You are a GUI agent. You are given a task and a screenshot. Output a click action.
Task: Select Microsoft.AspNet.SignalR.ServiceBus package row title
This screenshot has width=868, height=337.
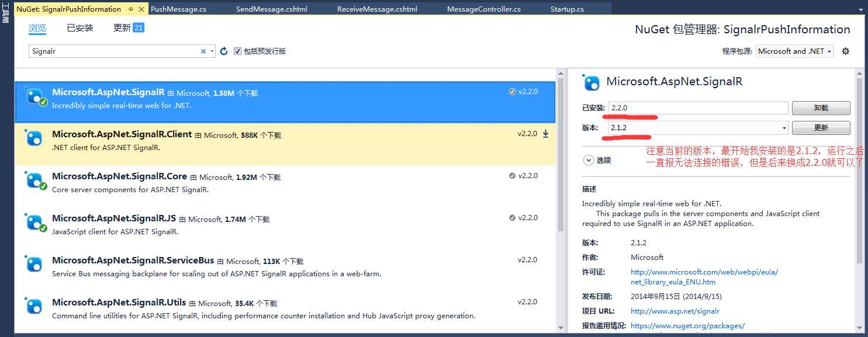point(133,260)
